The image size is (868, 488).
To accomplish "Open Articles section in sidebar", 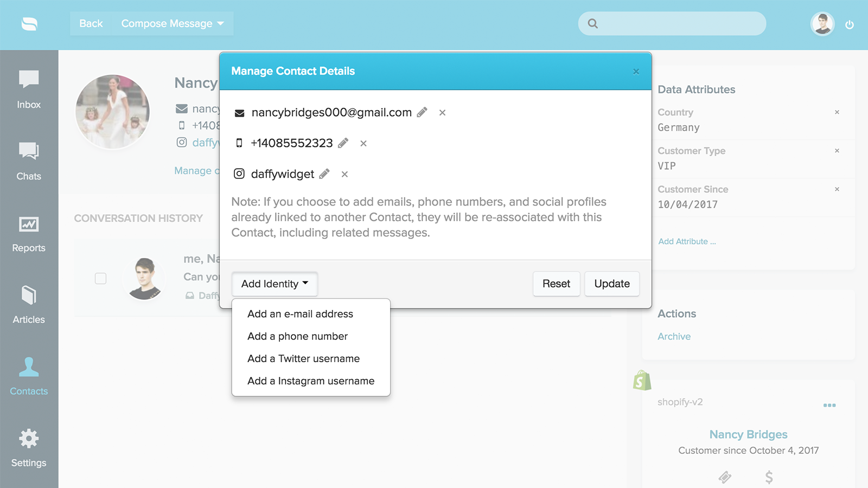I will coord(29,305).
